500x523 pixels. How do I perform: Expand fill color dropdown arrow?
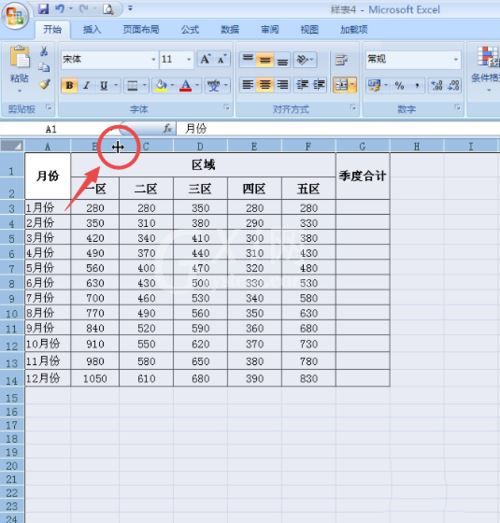point(172,86)
